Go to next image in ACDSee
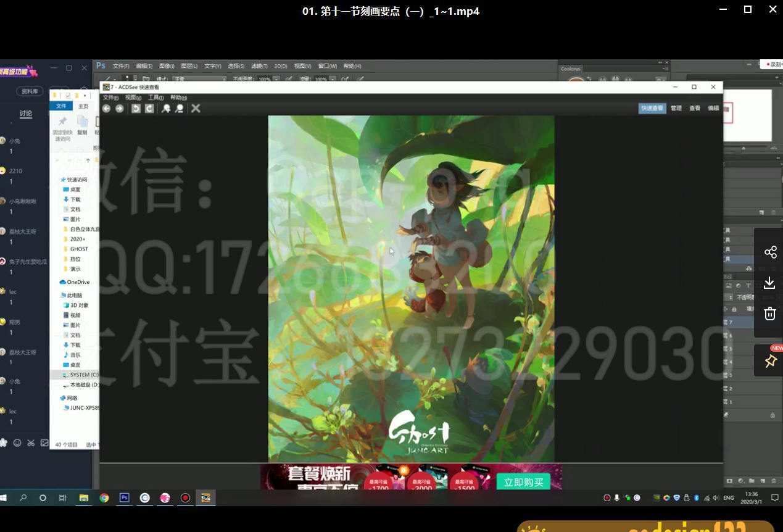 pyautogui.click(x=120, y=109)
